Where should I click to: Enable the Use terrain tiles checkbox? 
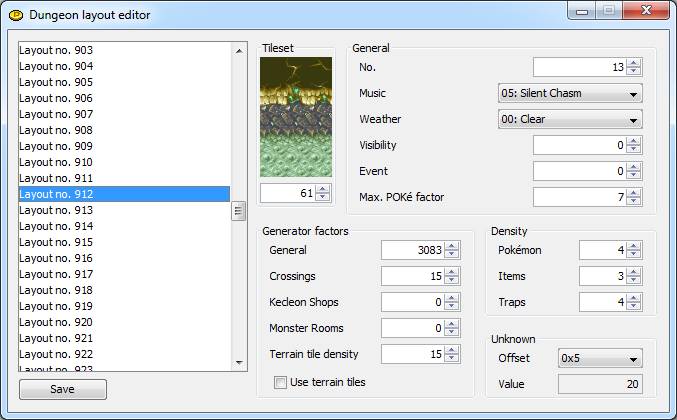pyautogui.click(x=280, y=382)
